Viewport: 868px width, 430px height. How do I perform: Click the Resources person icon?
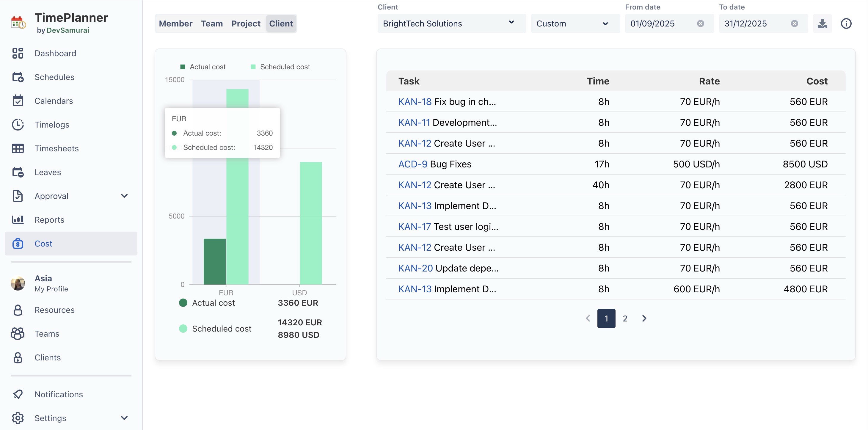pyautogui.click(x=18, y=310)
